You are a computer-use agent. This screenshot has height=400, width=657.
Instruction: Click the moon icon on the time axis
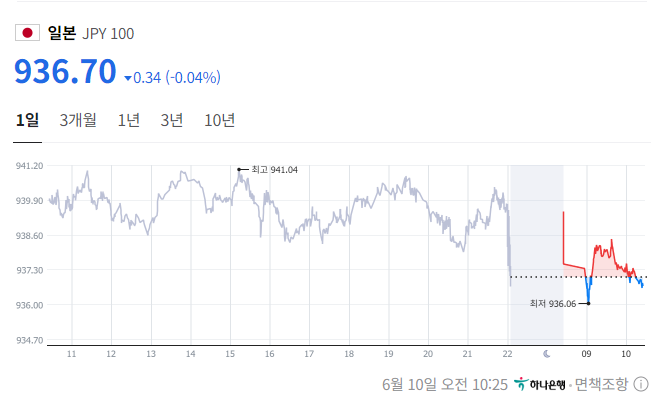[546, 354]
